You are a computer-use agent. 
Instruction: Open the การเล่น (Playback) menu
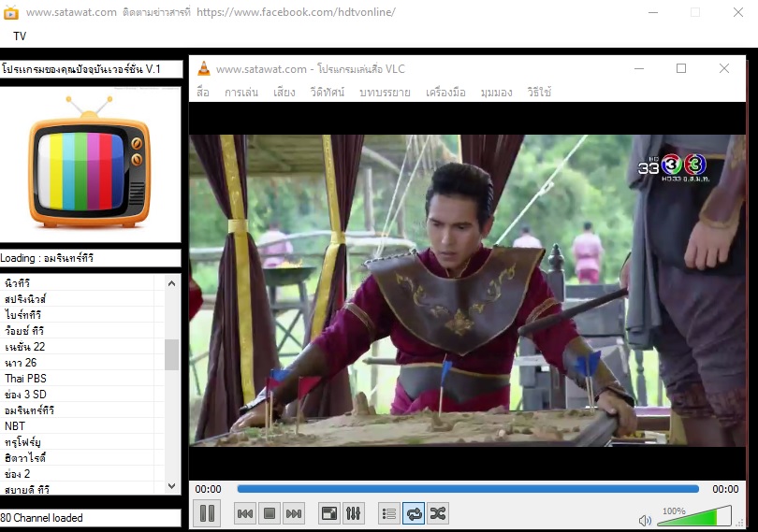click(x=241, y=92)
